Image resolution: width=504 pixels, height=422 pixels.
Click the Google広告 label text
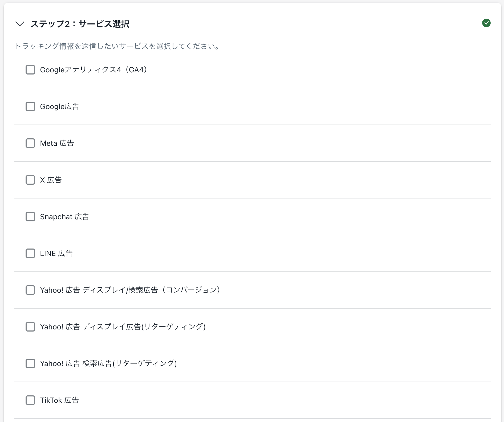point(60,106)
